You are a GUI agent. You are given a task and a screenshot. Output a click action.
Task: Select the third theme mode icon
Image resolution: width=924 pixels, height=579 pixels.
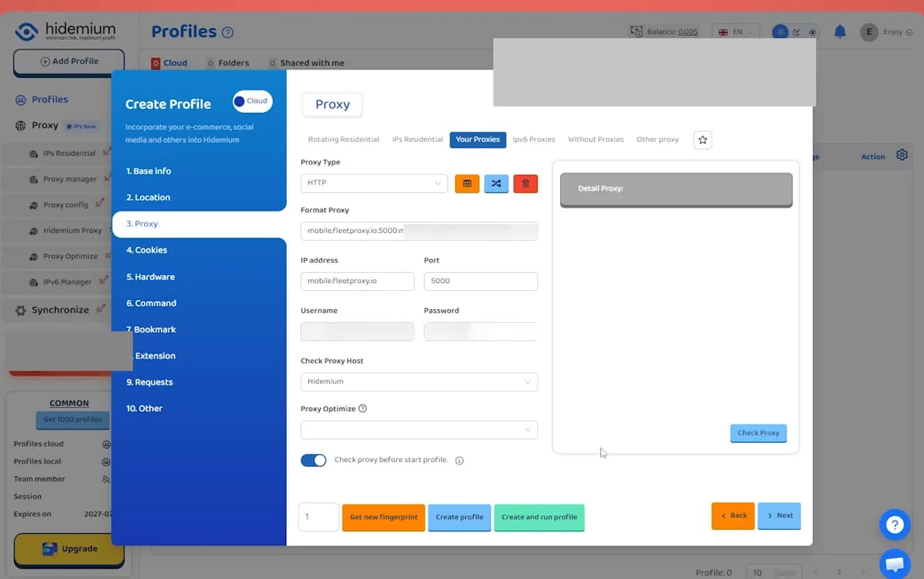(812, 32)
